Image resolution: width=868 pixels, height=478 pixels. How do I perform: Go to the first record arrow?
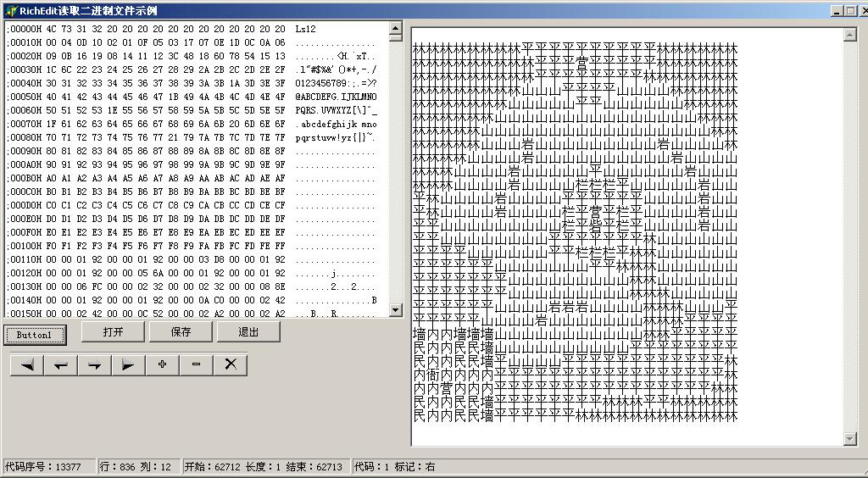[27, 365]
